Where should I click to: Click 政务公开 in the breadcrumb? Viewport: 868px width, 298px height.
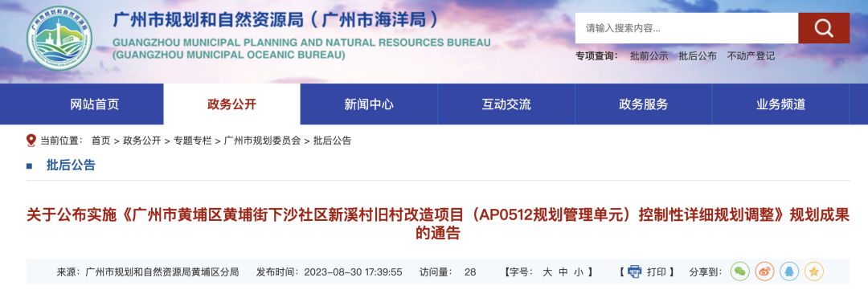pyautogui.click(x=141, y=141)
